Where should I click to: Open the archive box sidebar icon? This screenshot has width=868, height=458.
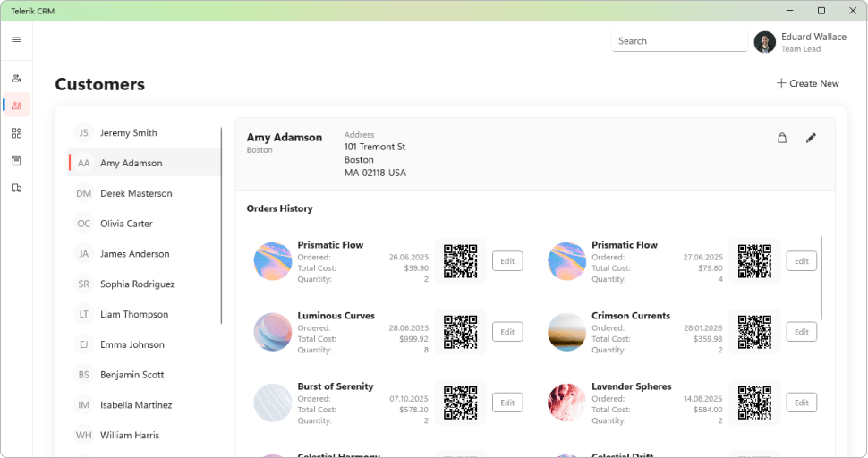tap(17, 160)
